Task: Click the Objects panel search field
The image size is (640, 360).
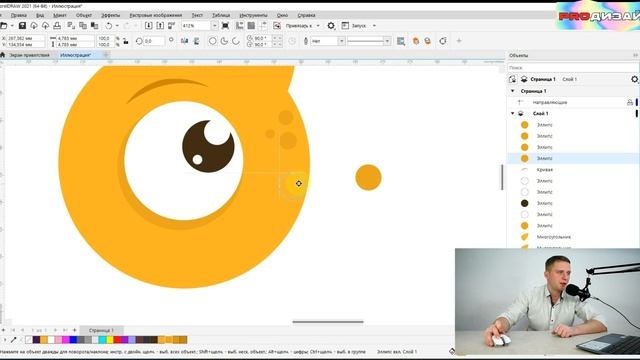Action: pos(573,67)
